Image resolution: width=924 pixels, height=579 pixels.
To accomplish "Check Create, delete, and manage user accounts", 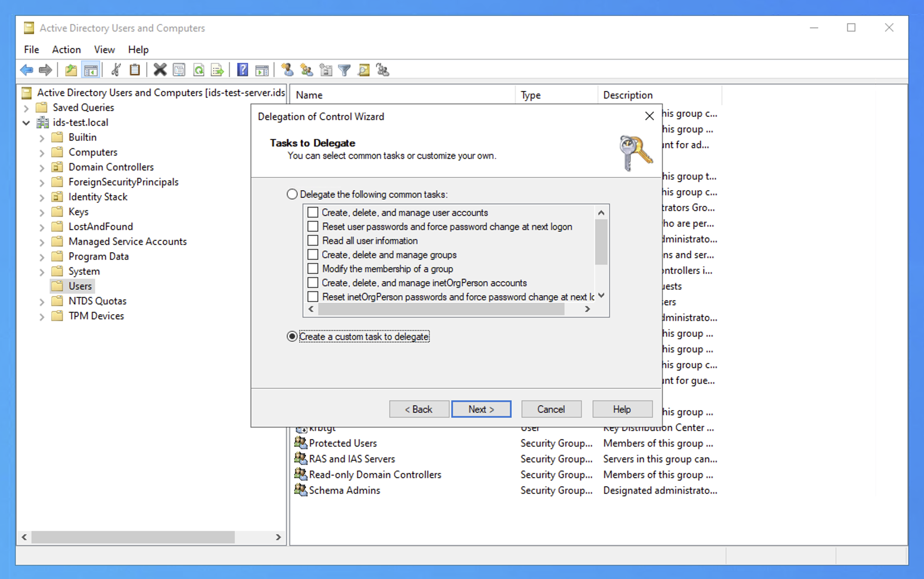I will 313,212.
